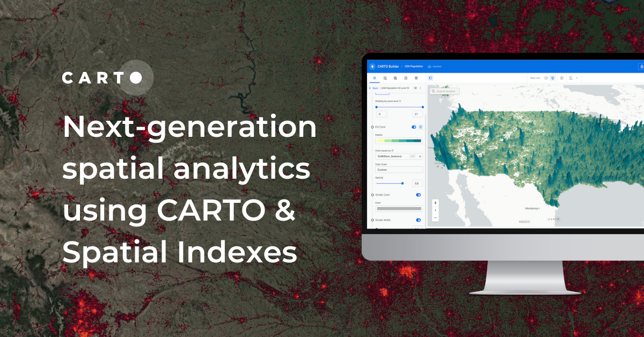This screenshot has width=644, height=337.
Task: Click the Back link above the layer name
Action: tap(376, 88)
